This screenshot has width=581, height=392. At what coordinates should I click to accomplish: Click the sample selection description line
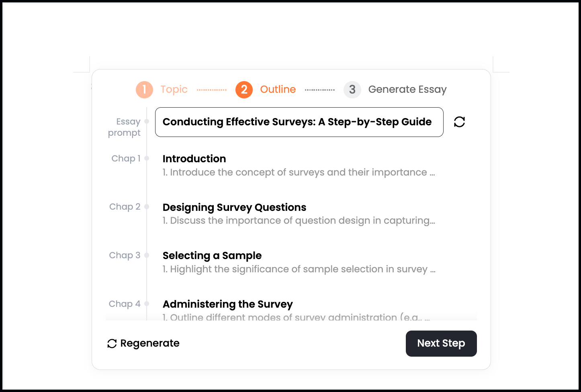pyautogui.click(x=299, y=269)
